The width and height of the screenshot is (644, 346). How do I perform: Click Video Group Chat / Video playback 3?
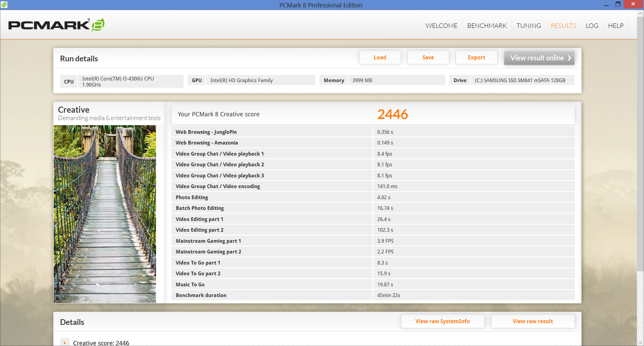click(373, 175)
